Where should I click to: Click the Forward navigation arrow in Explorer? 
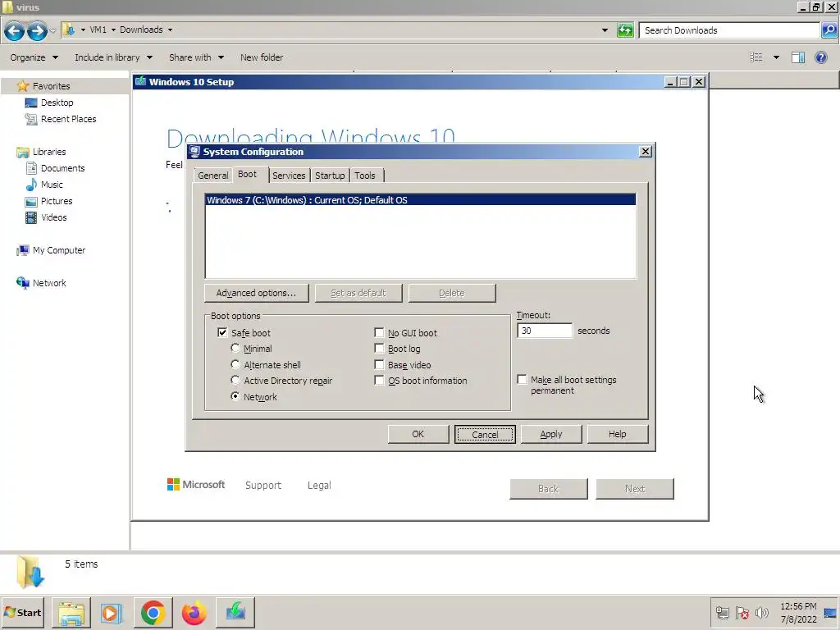point(37,31)
